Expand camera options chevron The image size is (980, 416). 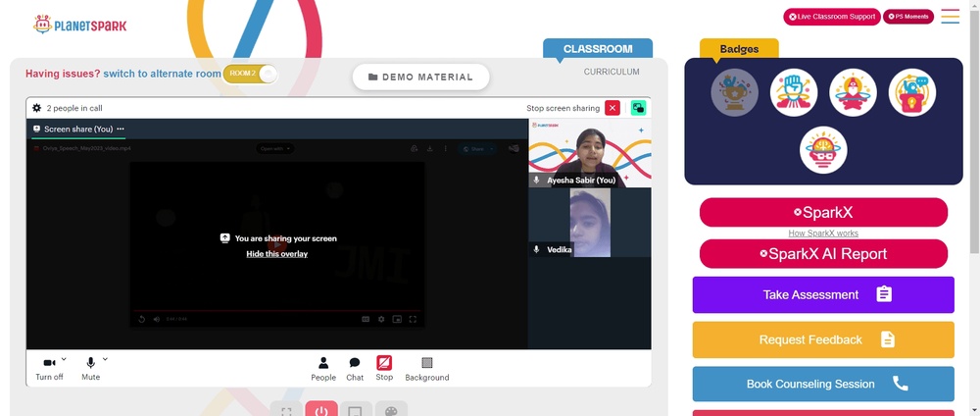coord(64,359)
